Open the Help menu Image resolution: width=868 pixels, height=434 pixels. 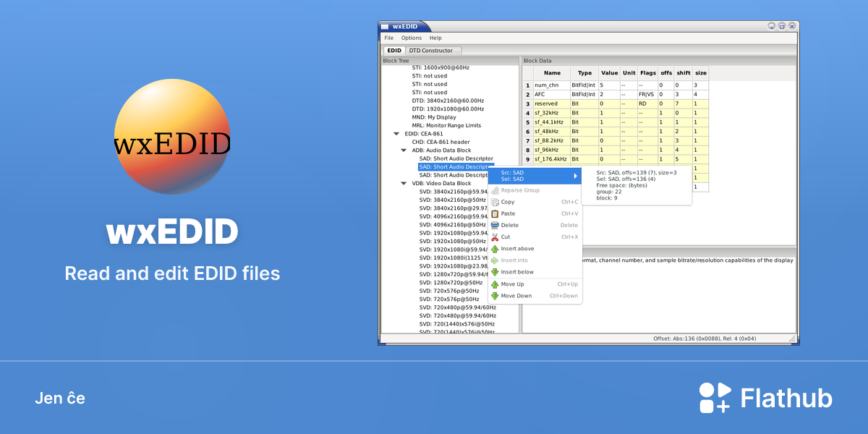point(435,38)
